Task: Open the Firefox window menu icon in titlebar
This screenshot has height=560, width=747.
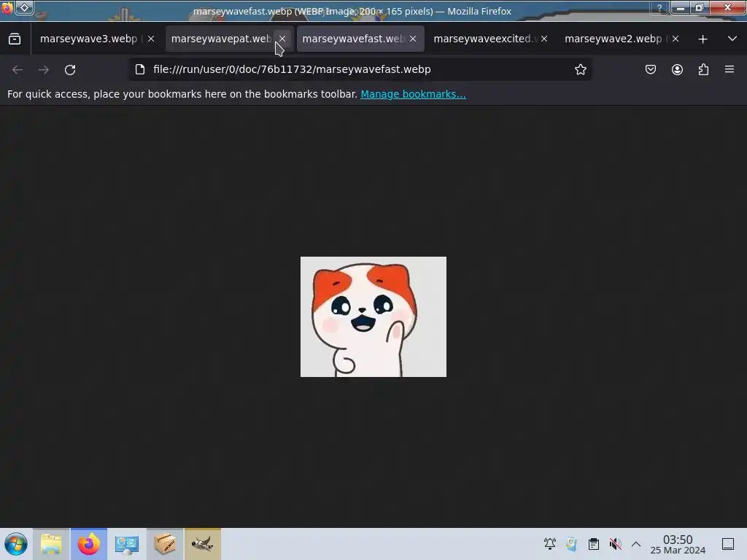Action: [x=7, y=7]
